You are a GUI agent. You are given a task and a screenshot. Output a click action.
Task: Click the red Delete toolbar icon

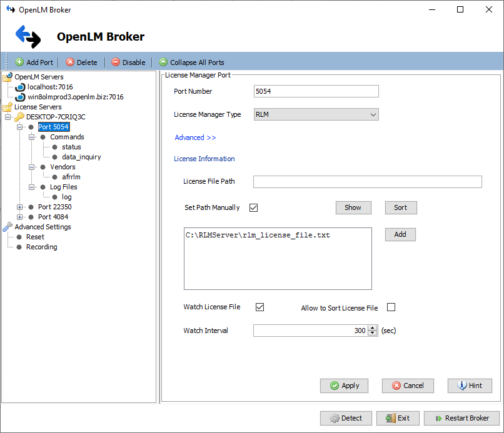tap(70, 62)
